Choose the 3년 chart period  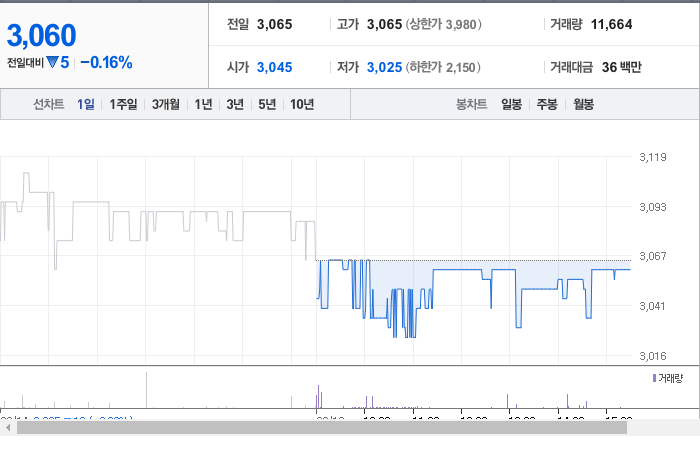pyautogui.click(x=235, y=104)
